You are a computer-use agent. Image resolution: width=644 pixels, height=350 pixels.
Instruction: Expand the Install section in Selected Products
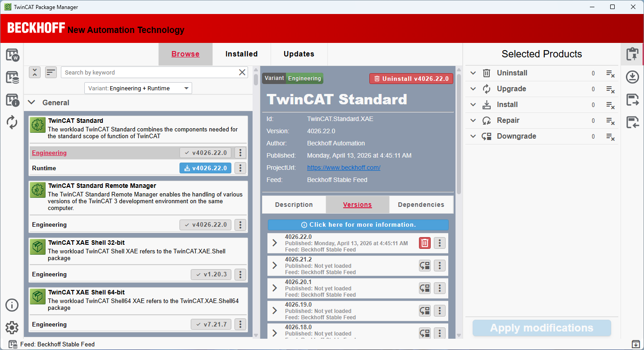(x=473, y=105)
